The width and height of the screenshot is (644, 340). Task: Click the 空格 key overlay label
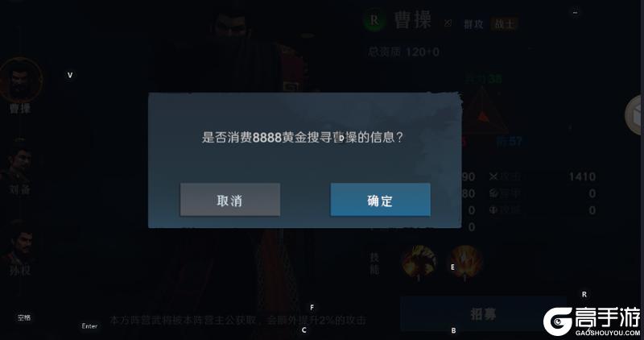pos(24,317)
